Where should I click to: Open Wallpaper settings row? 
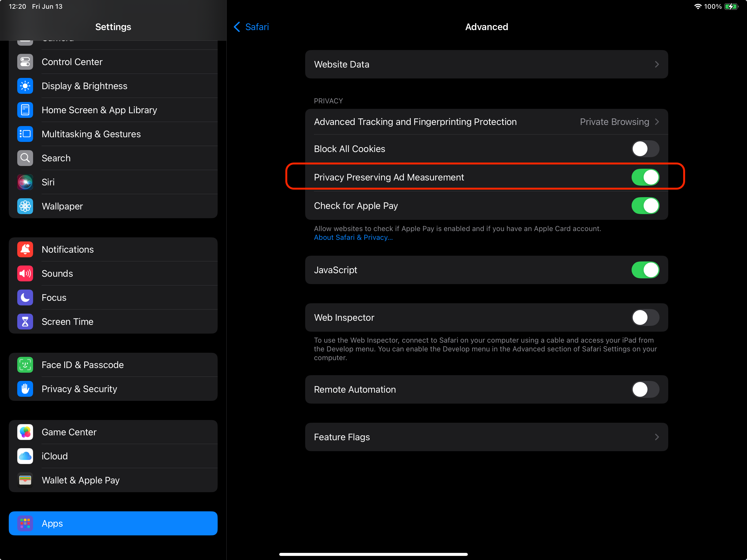[x=113, y=206]
